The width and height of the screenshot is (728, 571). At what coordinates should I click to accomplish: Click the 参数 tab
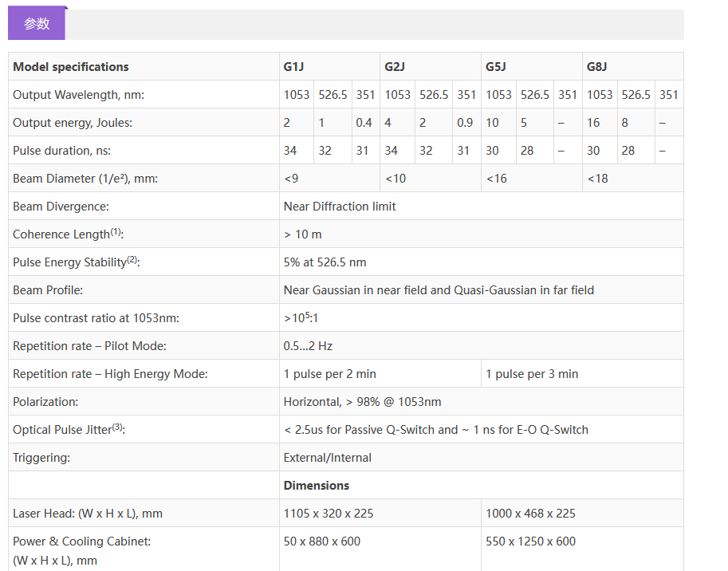click(37, 23)
